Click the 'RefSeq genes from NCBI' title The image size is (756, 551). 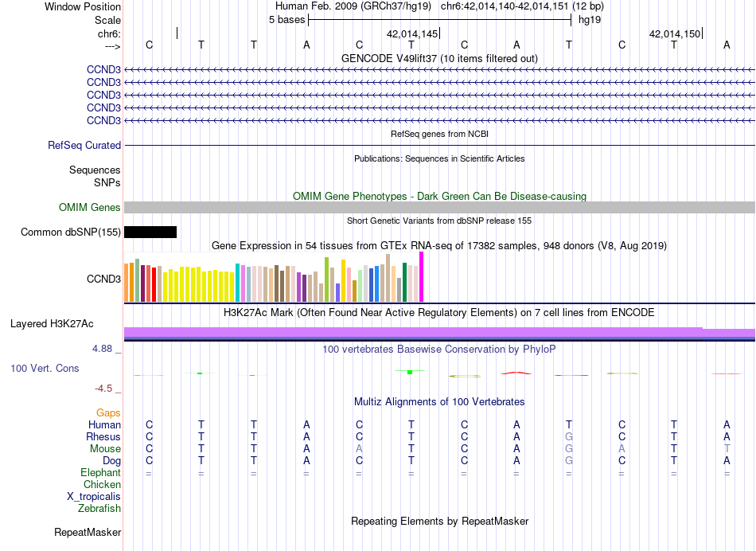[440, 134]
